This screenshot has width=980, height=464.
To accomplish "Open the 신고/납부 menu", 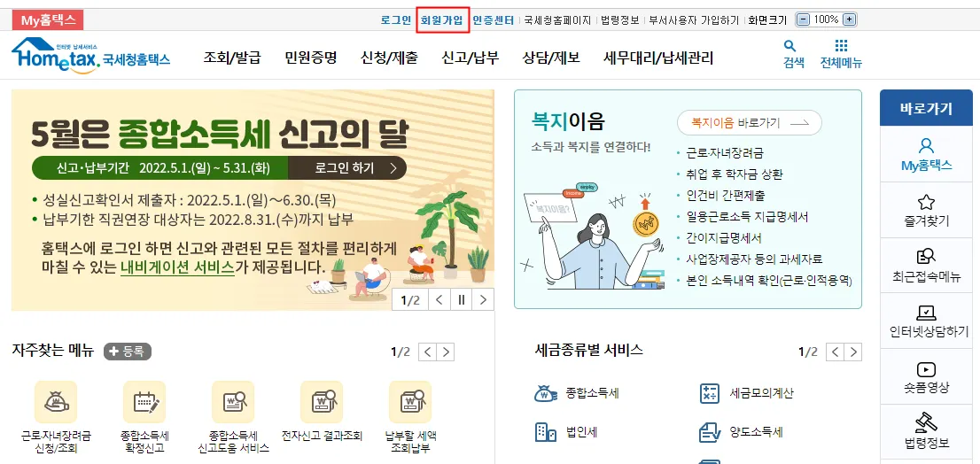I will [470, 58].
